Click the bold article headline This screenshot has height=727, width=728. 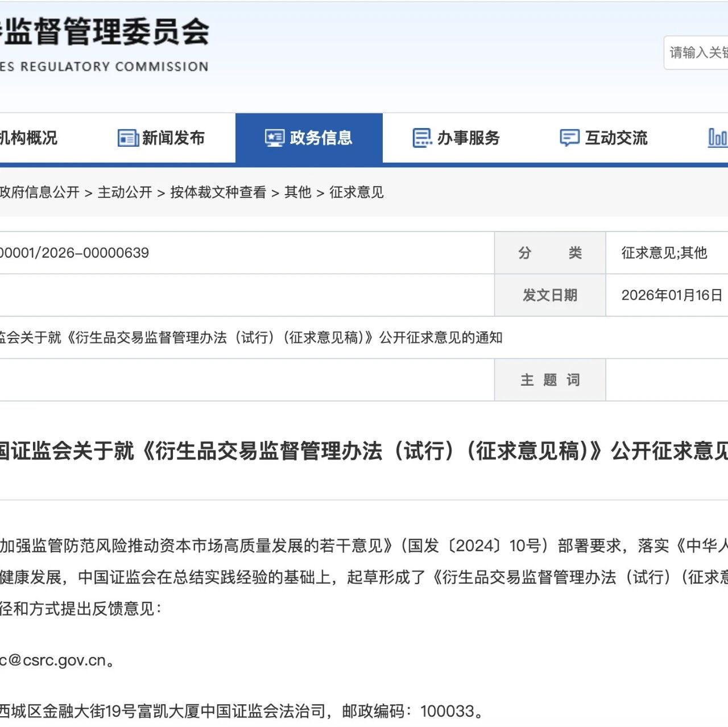(364, 451)
